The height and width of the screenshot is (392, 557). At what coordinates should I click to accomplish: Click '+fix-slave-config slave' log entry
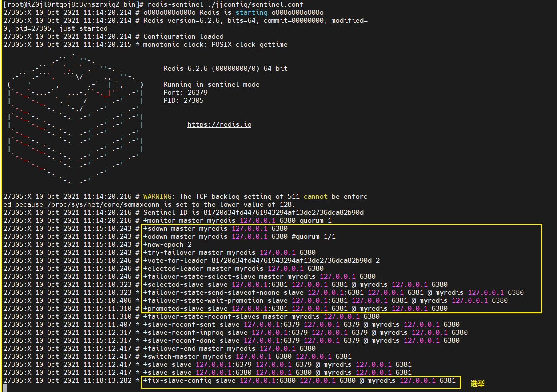300,380
